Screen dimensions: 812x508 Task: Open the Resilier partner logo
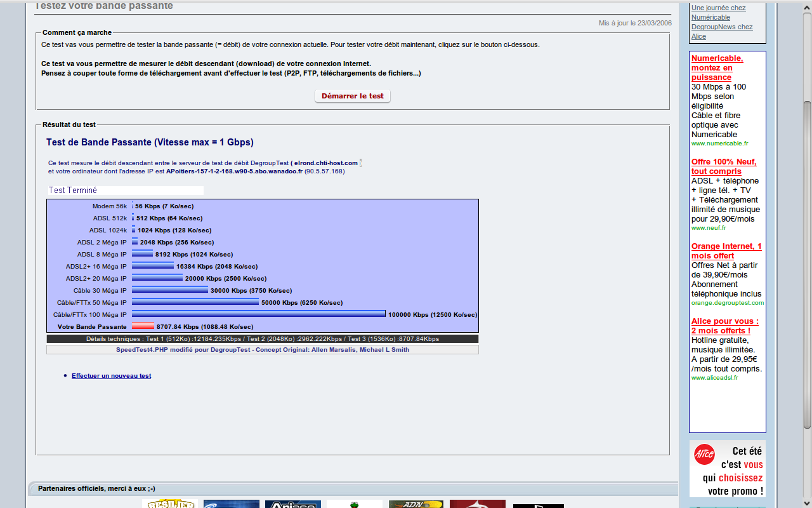click(x=169, y=504)
